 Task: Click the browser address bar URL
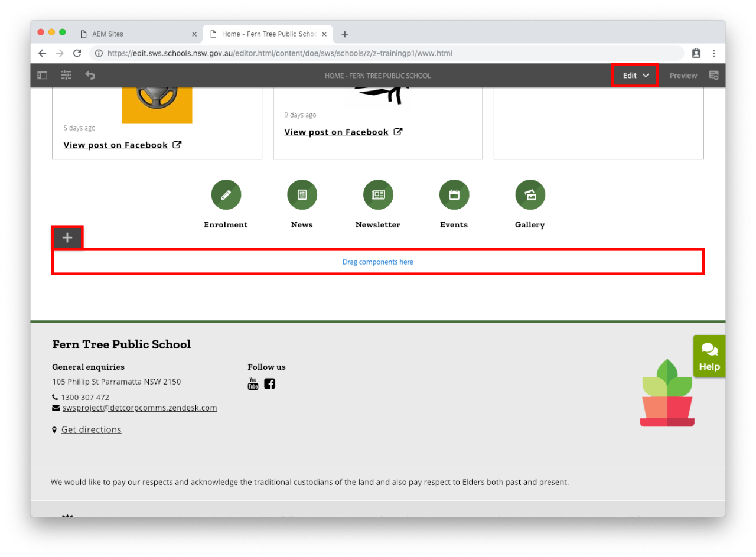280,53
